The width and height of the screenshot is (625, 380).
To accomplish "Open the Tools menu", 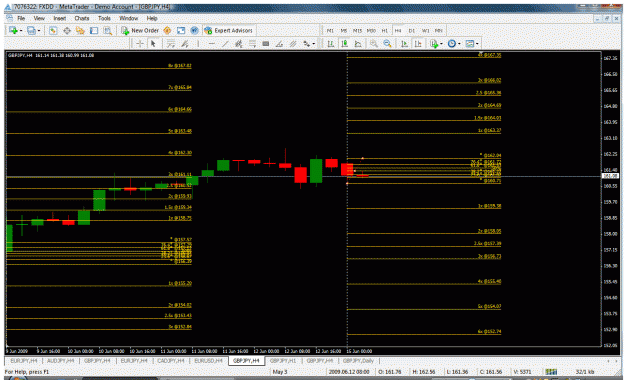I will (x=104, y=18).
